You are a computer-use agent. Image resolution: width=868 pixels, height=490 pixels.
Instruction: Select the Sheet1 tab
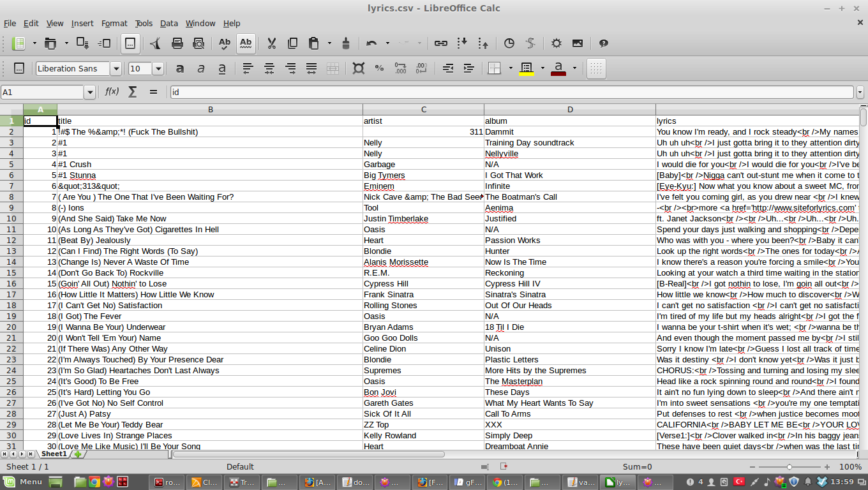(54, 454)
